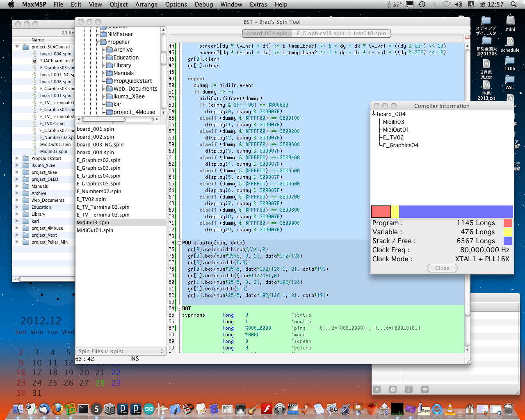525x420 pixels.
Task: Open the Spin Files (*.spin) filter dropdown
Action: pos(121,351)
